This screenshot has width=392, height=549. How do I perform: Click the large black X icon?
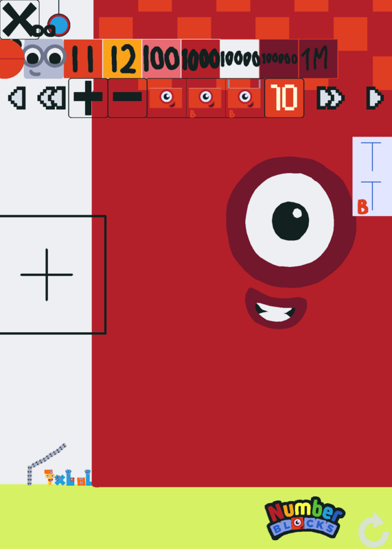(x=19, y=19)
